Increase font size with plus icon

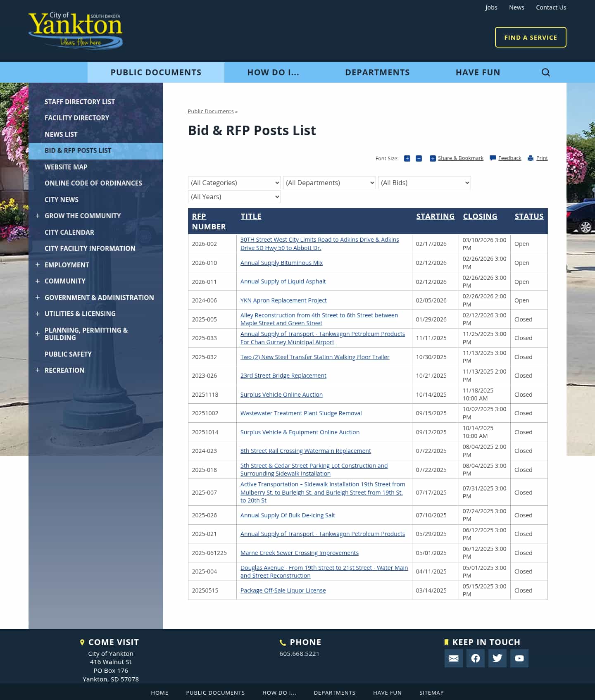point(407,158)
